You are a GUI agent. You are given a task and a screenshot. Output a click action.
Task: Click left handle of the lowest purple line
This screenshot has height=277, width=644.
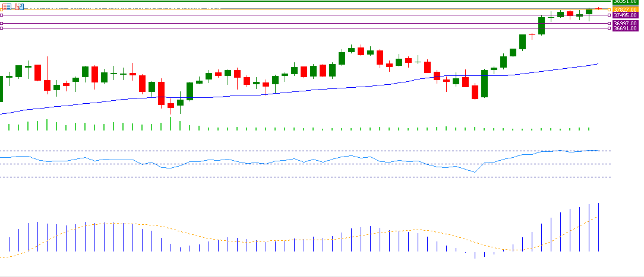2,28
